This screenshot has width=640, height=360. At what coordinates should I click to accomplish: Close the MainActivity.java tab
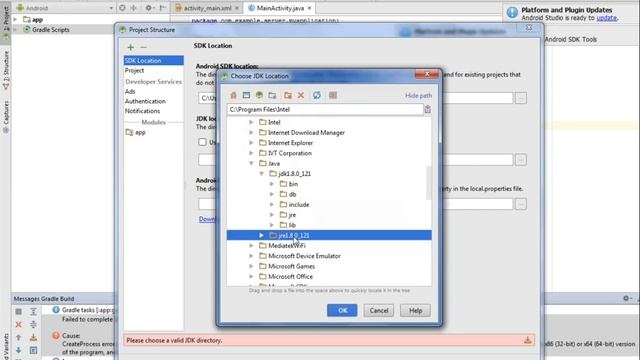(309, 8)
